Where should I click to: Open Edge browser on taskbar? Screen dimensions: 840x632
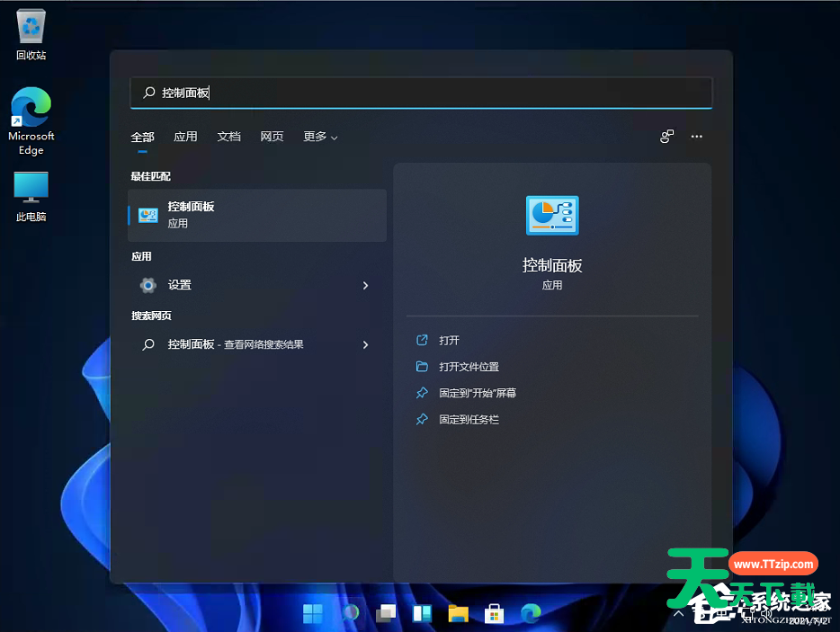point(531,613)
